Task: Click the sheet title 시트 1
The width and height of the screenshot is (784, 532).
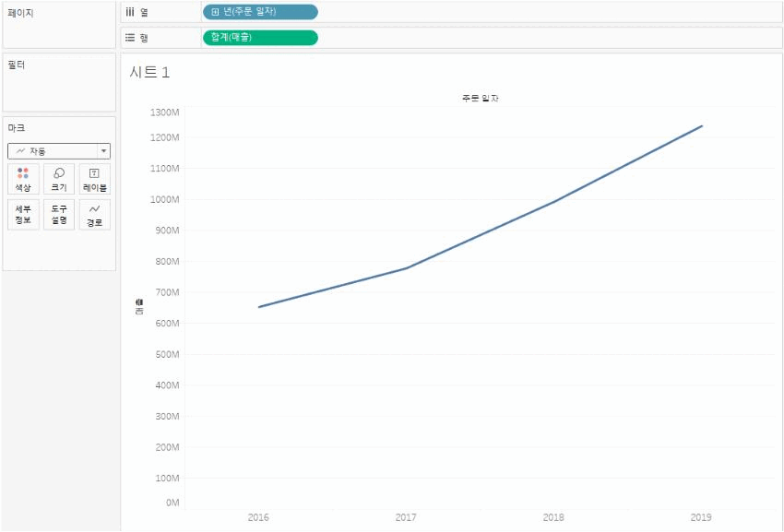Action: 149,73
